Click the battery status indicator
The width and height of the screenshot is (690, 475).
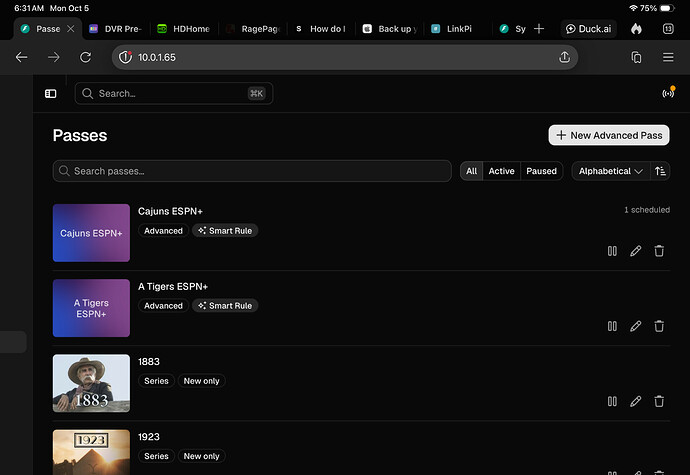point(667,8)
